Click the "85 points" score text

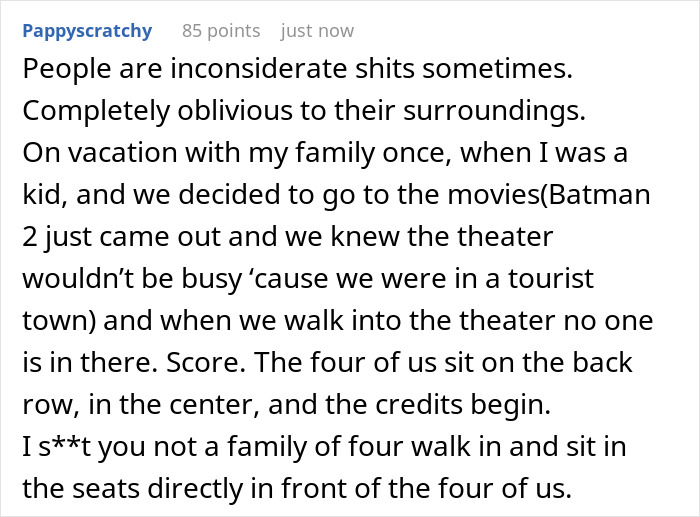click(x=220, y=31)
